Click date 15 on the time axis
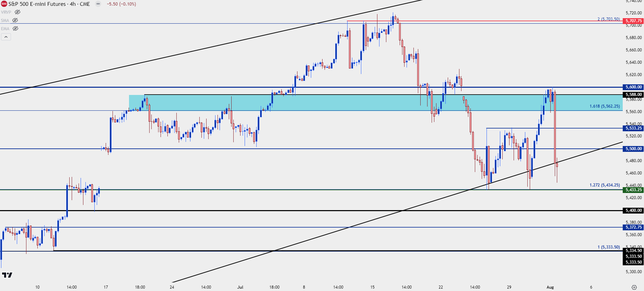644x291 pixels. click(x=372, y=287)
